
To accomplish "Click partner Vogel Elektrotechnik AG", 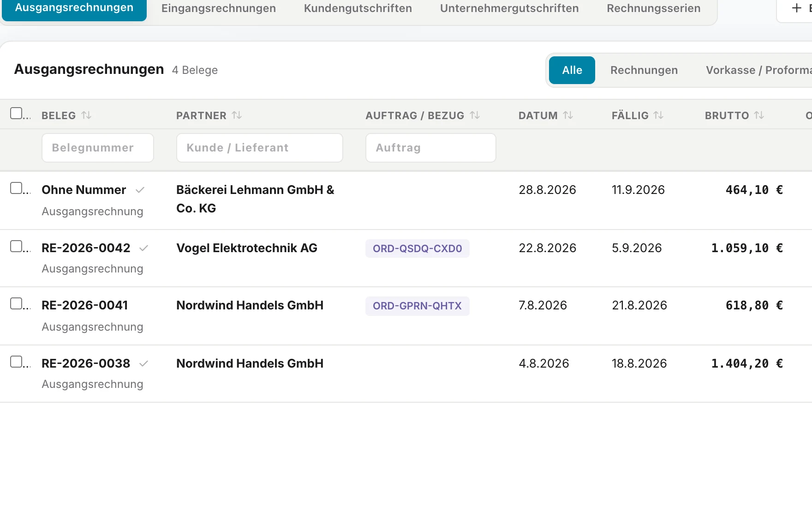I will [x=247, y=248].
